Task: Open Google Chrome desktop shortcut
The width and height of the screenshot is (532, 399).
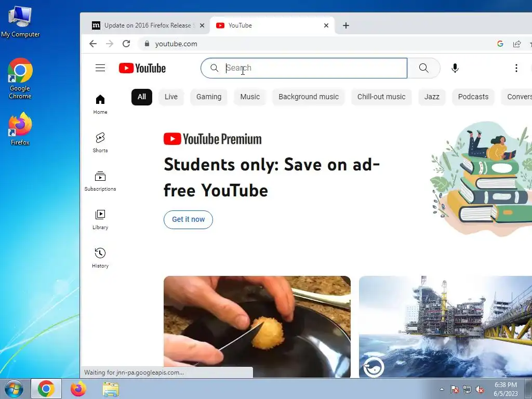Action: 20,79
